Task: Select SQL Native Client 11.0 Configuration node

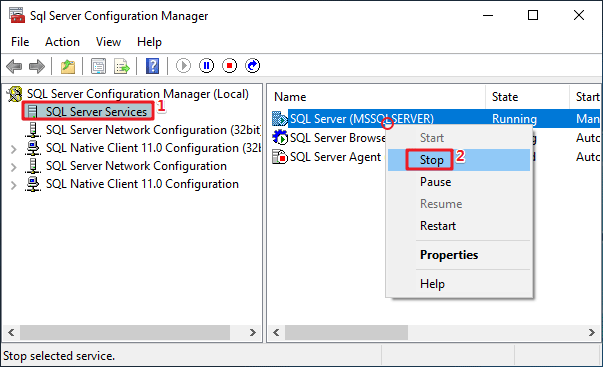Action: click(142, 184)
